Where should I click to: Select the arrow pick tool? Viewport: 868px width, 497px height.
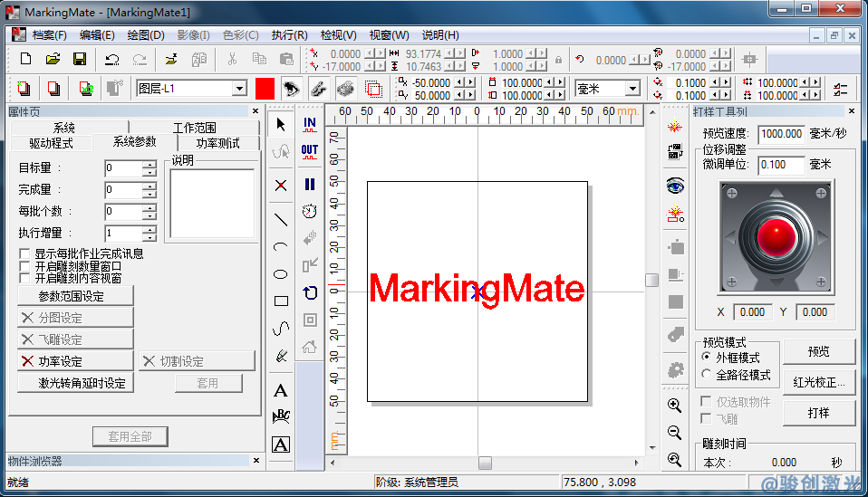(x=281, y=124)
